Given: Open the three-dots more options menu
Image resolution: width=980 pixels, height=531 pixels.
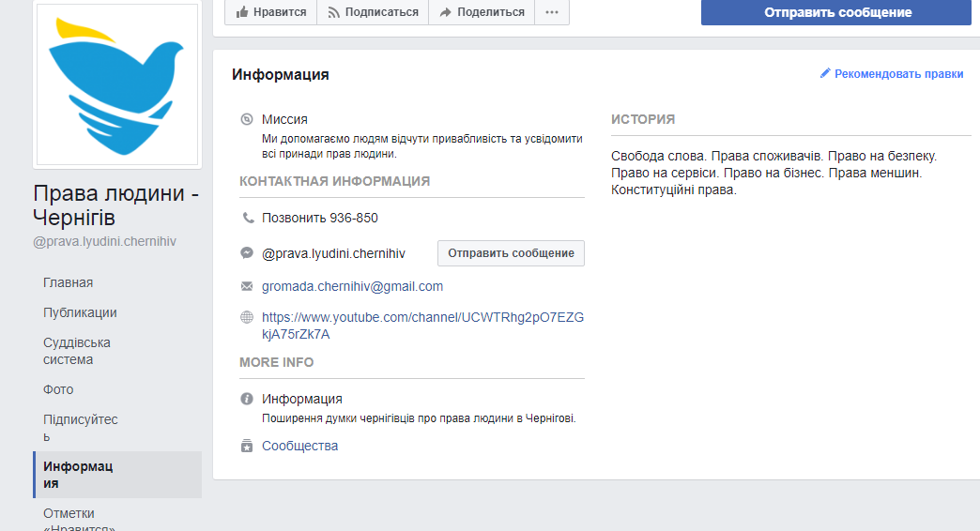Looking at the screenshot, I should pos(552,12).
